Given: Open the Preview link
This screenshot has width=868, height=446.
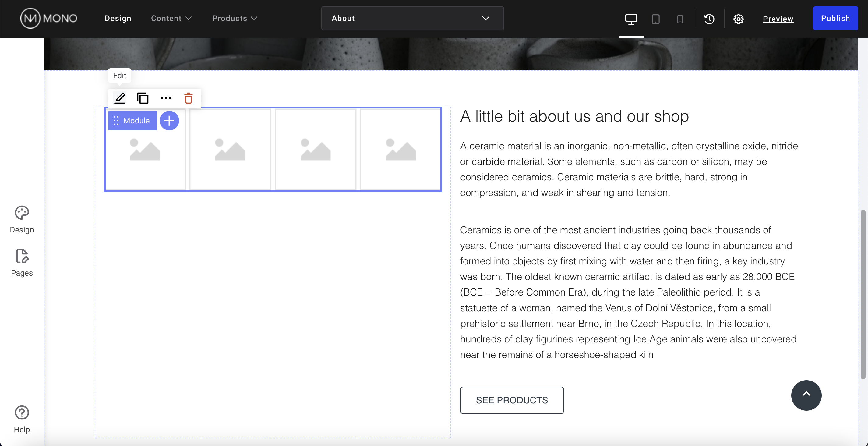Looking at the screenshot, I should [x=778, y=19].
